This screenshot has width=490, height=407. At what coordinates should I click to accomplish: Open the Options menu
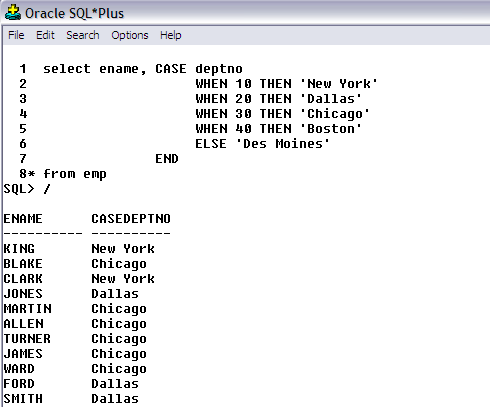130,35
